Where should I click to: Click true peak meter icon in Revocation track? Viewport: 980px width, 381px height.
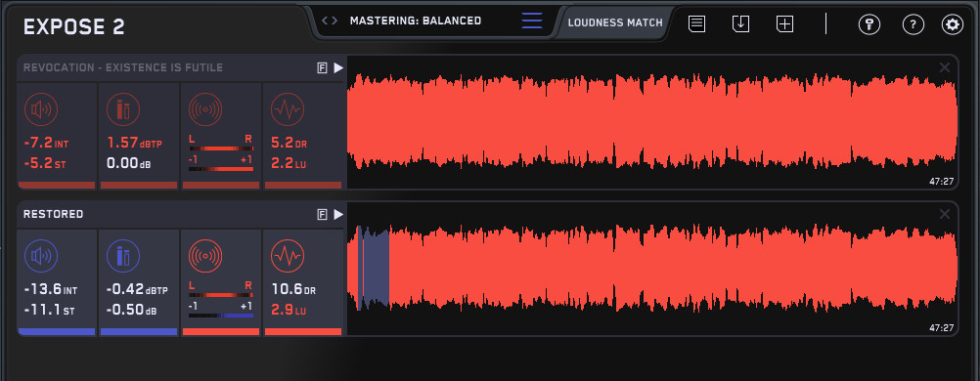[122, 110]
